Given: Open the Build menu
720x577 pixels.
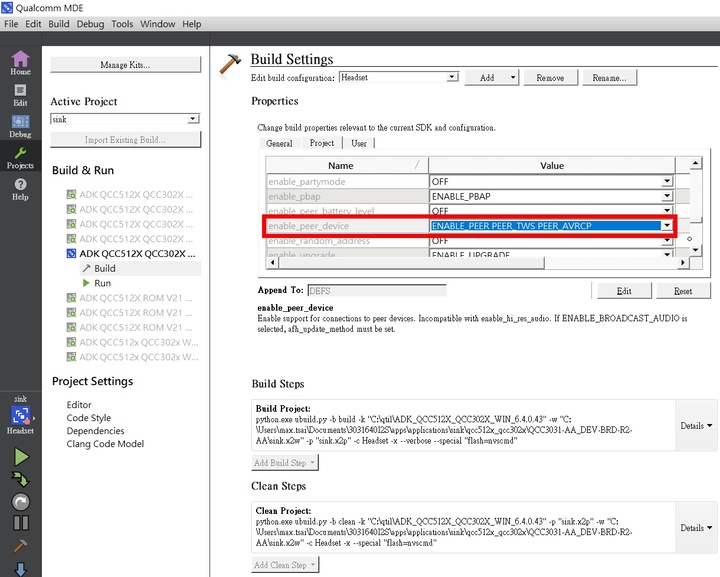Looking at the screenshot, I should 59,24.
